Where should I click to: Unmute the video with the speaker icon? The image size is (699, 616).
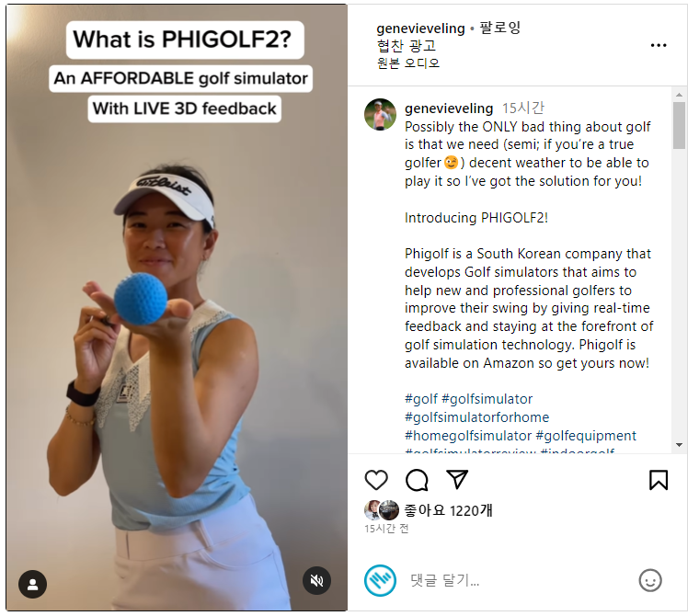[316, 580]
